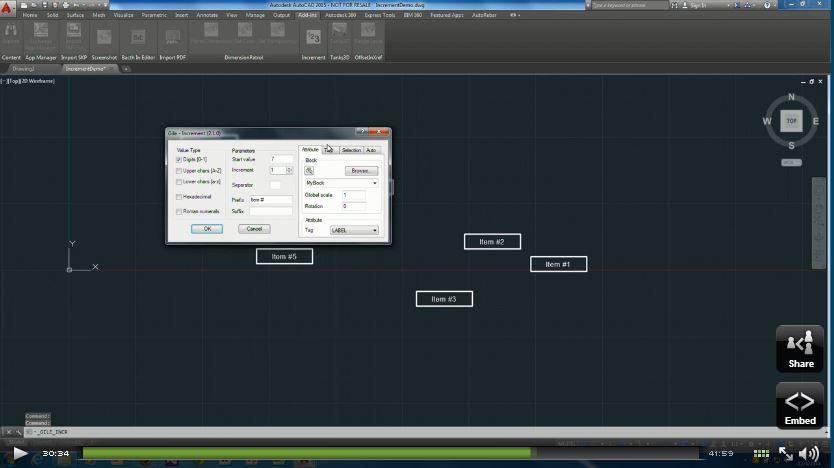
Task: Click the Prefix input field
Action: [270, 200]
